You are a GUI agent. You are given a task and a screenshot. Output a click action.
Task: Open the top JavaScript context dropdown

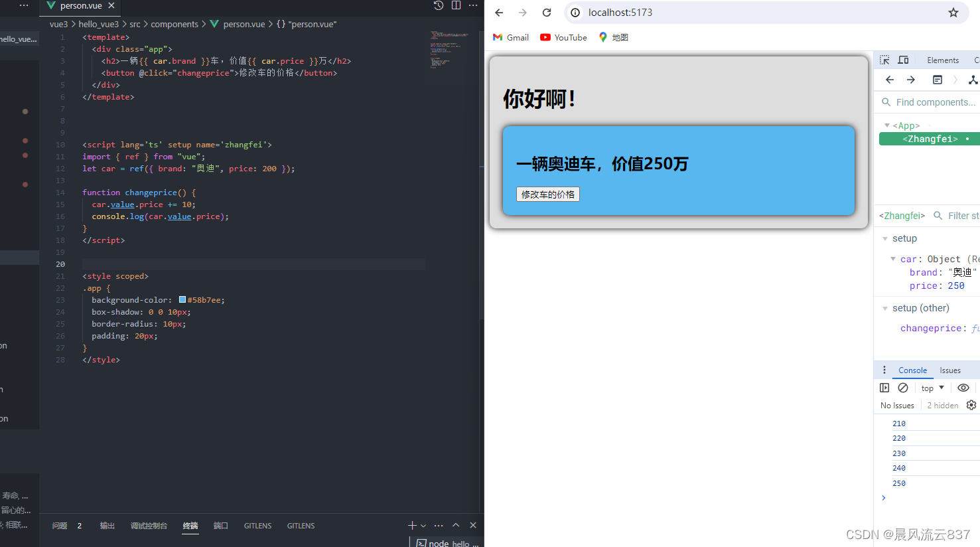pos(932,388)
